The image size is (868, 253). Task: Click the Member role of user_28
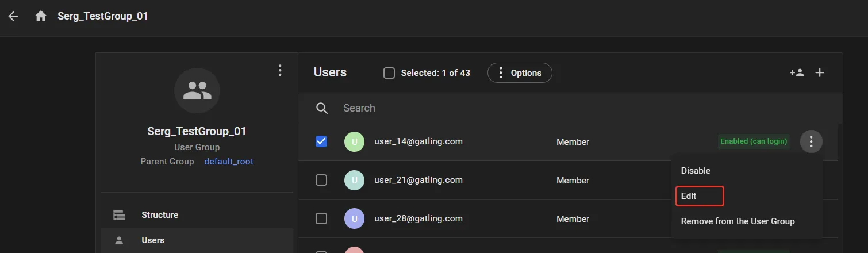pyautogui.click(x=573, y=219)
